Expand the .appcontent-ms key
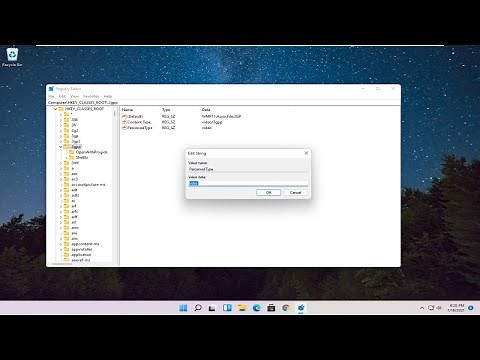480x360 pixels. coord(61,244)
